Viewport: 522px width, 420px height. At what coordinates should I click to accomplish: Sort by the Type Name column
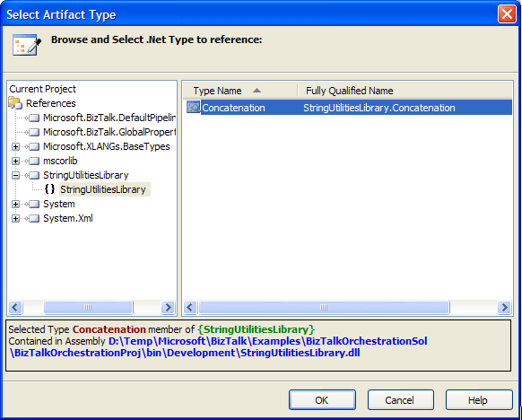click(239, 91)
